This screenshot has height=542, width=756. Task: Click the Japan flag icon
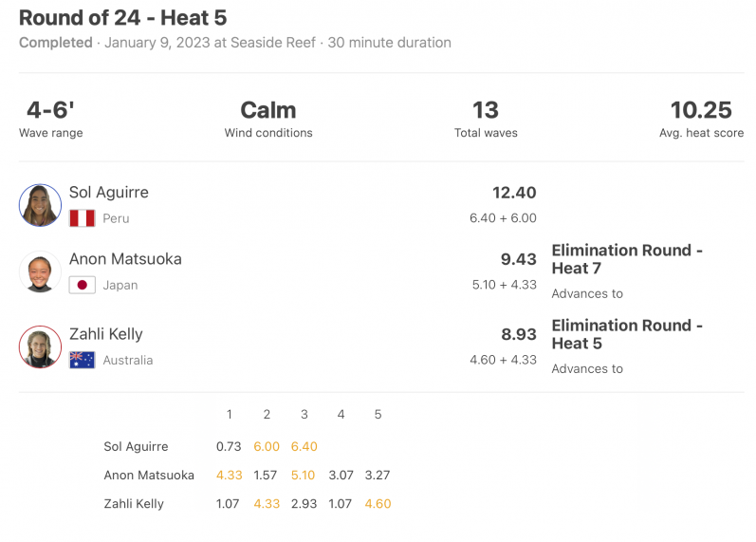tap(82, 285)
